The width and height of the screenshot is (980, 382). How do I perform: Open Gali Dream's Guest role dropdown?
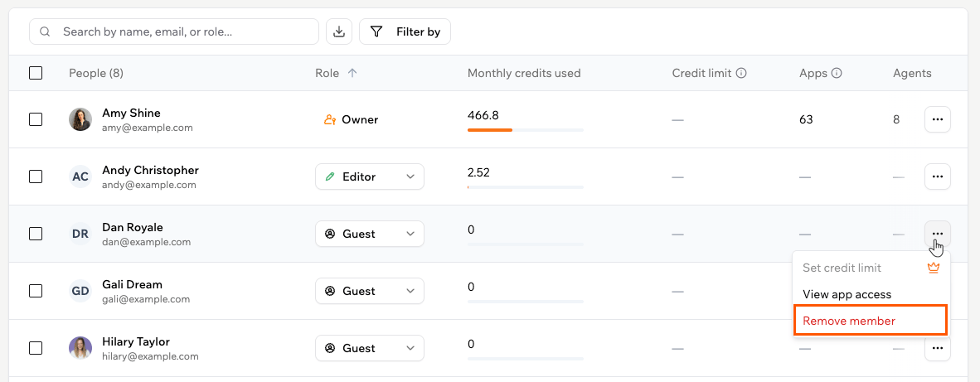pos(370,291)
